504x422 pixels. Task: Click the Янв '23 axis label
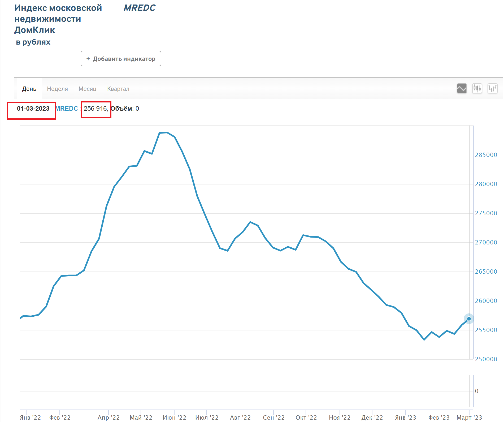pyautogui.click(x=405, y=417)
